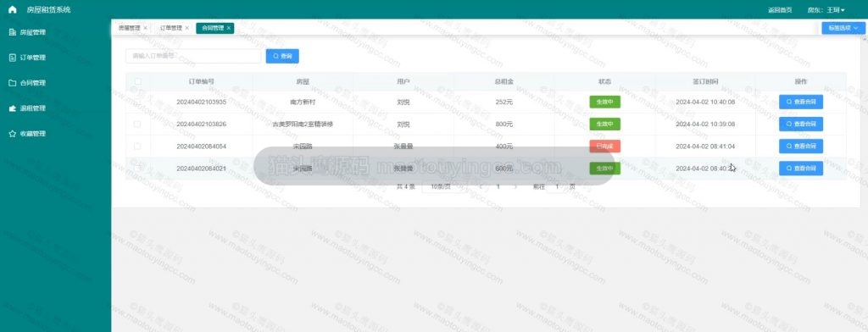Click the 吉美罗阳南2室精装修 house cell
The width and height of the screenshot is (868, 332).
[x=303, y=125]
